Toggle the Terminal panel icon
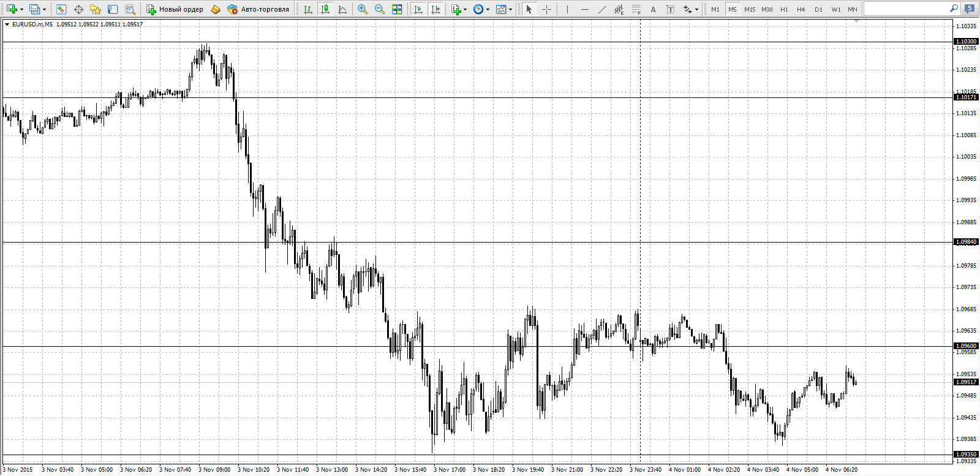This screenshot has height=476, width=980. click(x=113, y=9)
